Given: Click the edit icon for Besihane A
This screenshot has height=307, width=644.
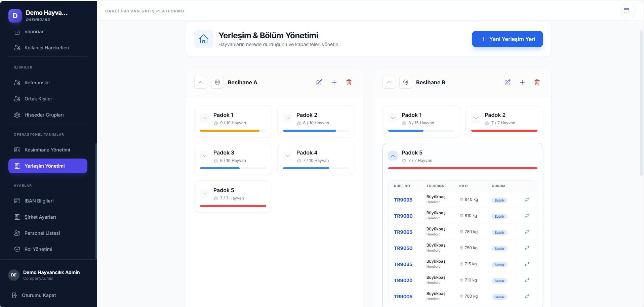Looking at the screenshot, I should (x=319, y=82).
